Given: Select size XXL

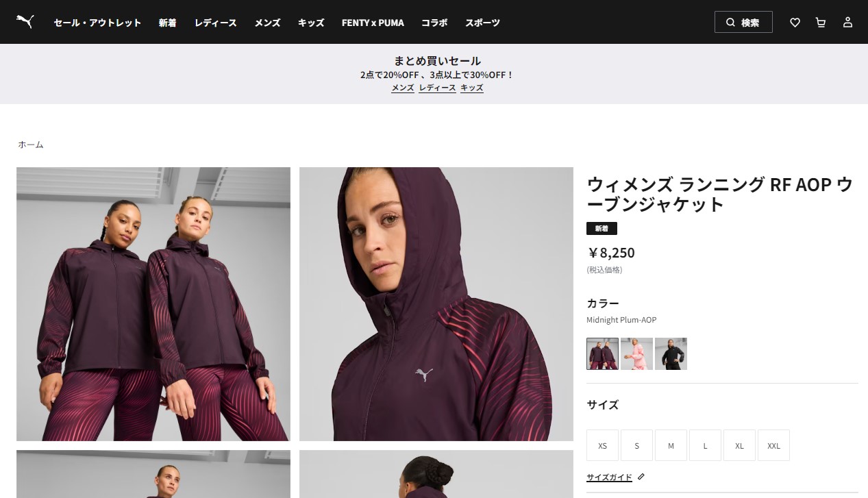Looking at the screenshot, I should pyautogui.click(x=773, y=445).
